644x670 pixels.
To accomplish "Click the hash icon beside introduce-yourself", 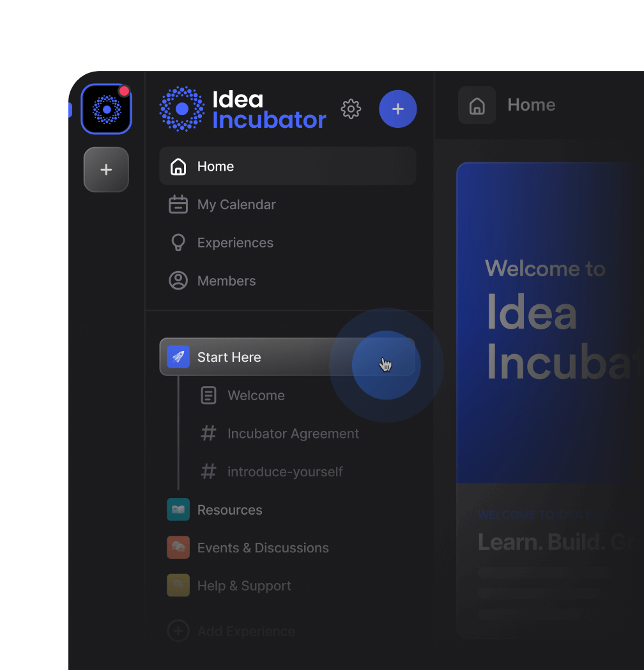I will coord(208,472).
